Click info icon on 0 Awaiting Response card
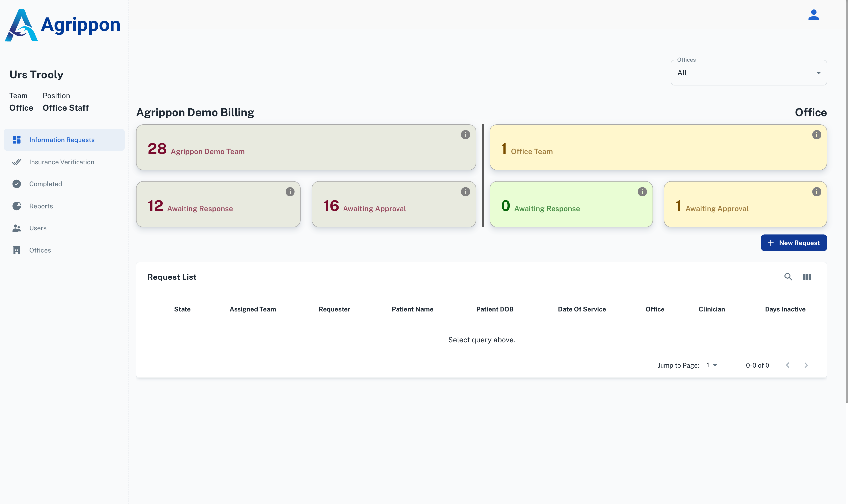 click(642, 192)
